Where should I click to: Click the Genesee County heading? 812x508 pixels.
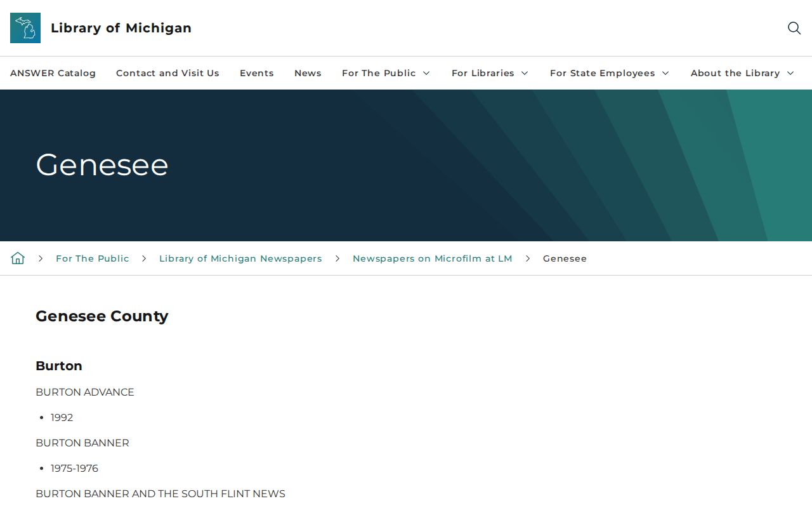(x=102, y=316)
